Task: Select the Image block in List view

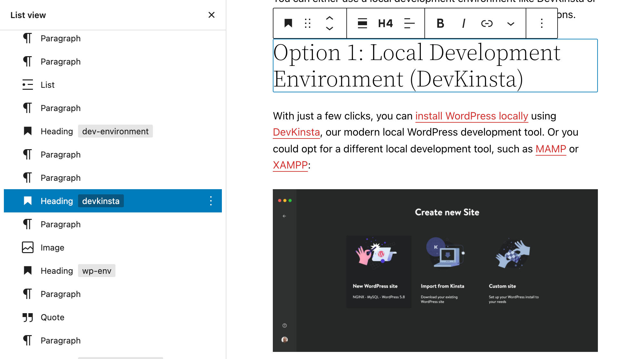Action: tap(52, 248)
